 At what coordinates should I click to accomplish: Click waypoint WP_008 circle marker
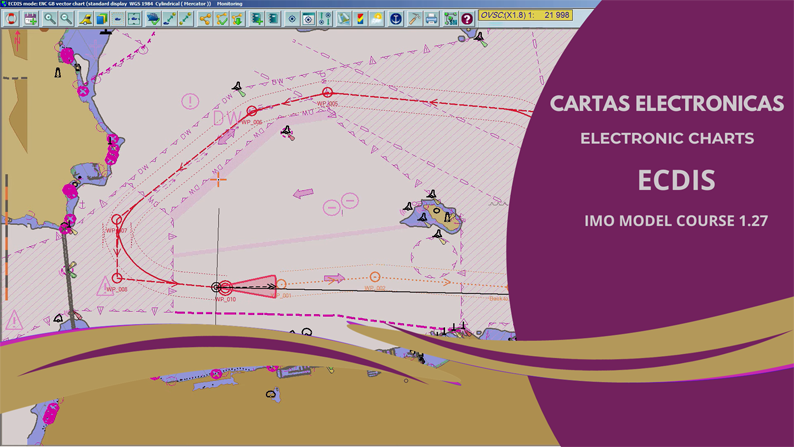(x=117, y=278)
